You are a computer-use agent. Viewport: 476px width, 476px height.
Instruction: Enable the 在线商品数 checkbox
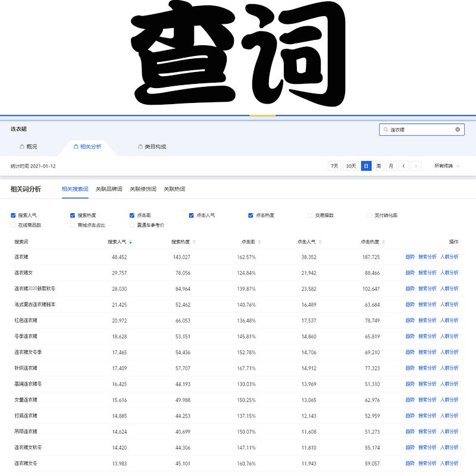13,225
